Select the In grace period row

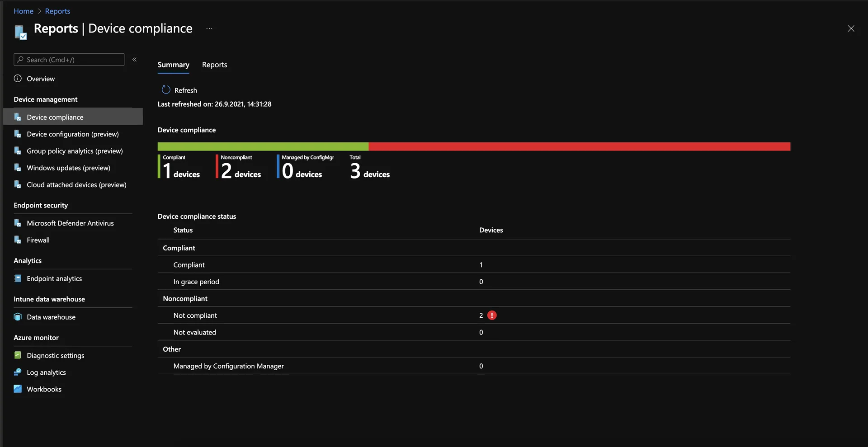[x=474, y=281]
